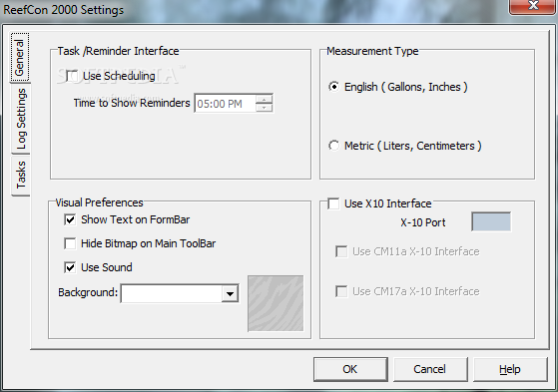Open the Help button
This screenshot has width=558, height=392.
510,369
